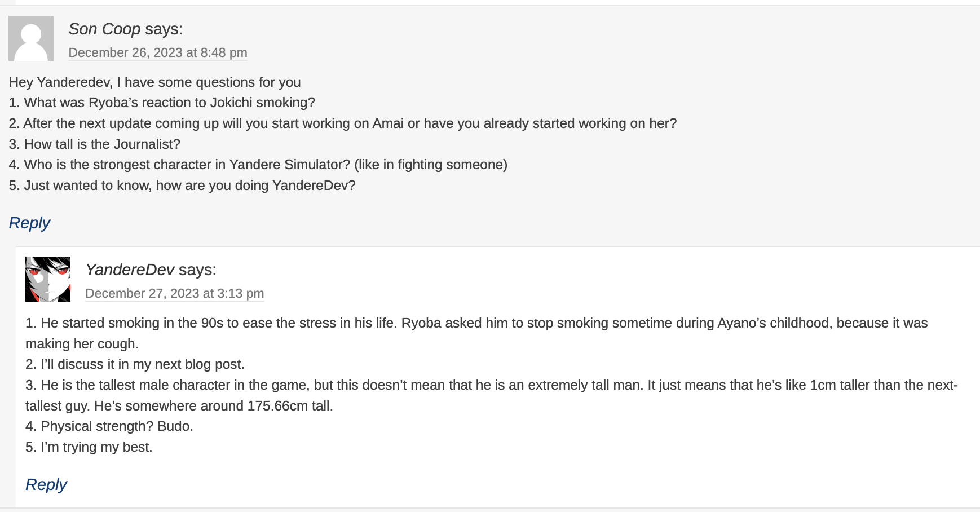Click the "I'm trying my best." line
980x512 pixels.
89,447
